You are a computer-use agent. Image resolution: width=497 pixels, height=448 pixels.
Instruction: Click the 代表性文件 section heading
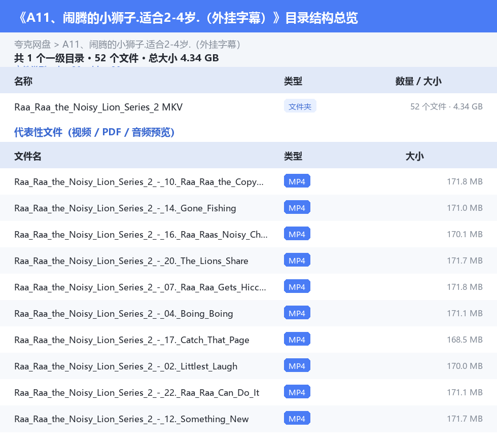click(94, 132)
